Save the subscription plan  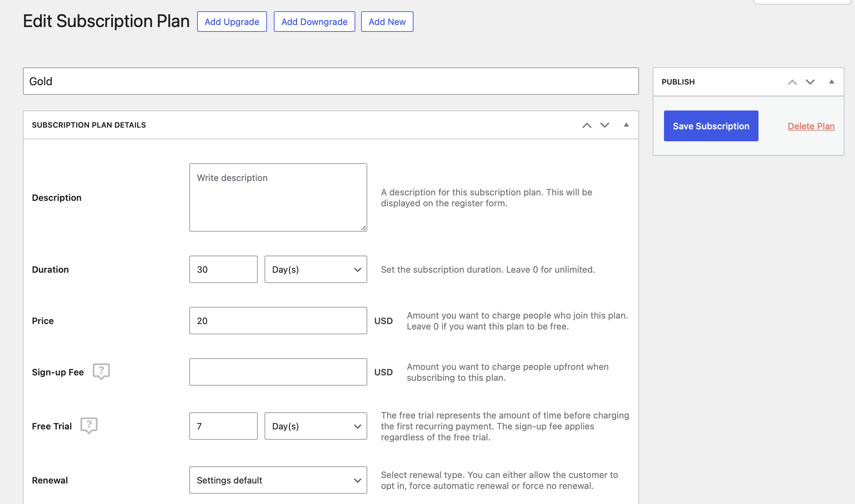click(711, 126)
